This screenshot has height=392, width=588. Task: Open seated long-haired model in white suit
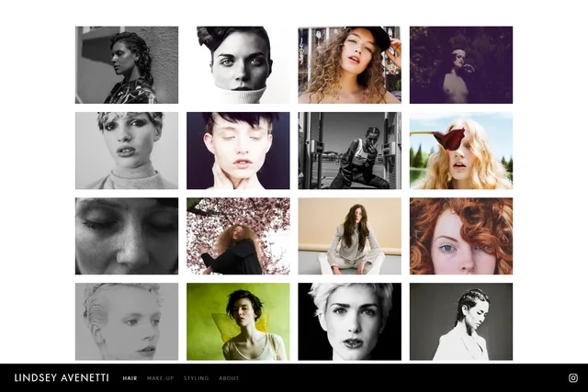pos(349,236)
